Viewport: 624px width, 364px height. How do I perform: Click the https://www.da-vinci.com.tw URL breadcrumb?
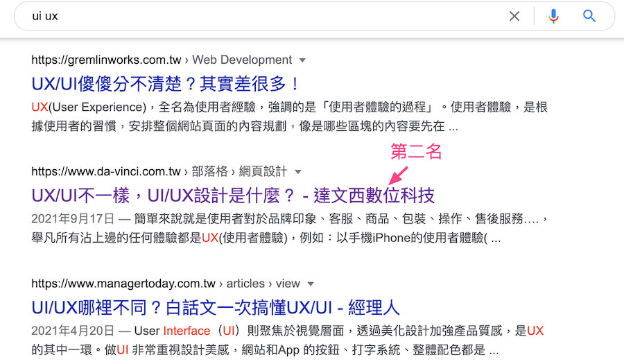(106, 172)
